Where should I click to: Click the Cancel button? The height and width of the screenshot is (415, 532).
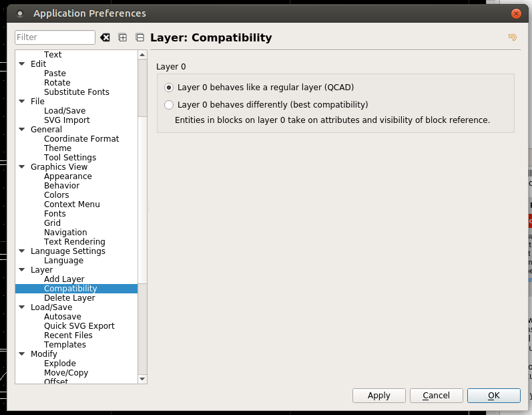436,396
